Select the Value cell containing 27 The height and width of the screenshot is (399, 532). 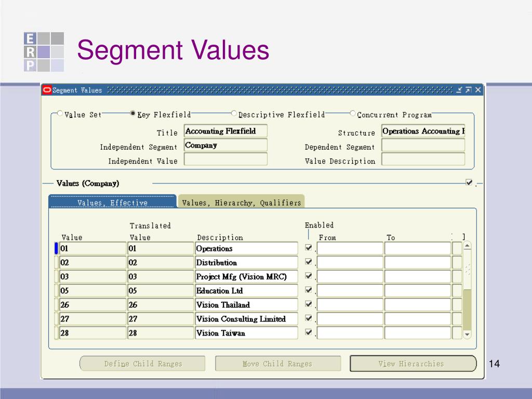[92, 318]
